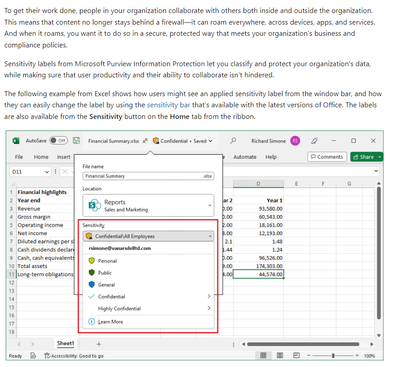Open the Richard Simone account avatar

(295, 141)
